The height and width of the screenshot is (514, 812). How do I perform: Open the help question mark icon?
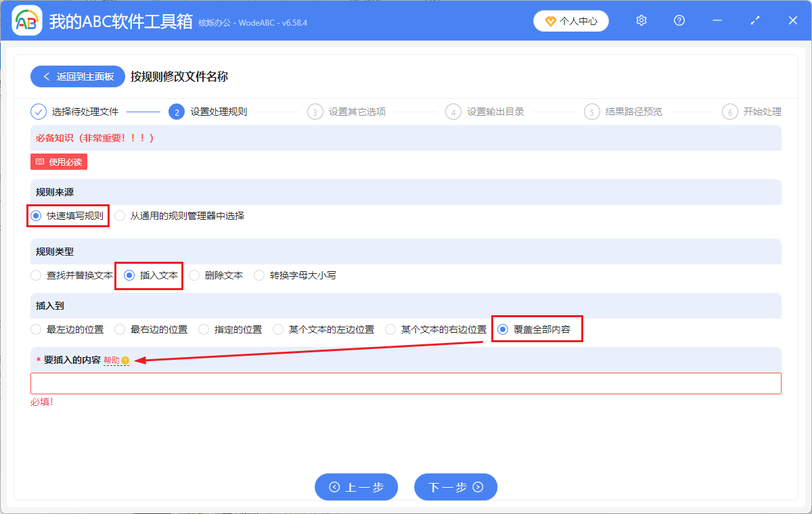(679, 20)
